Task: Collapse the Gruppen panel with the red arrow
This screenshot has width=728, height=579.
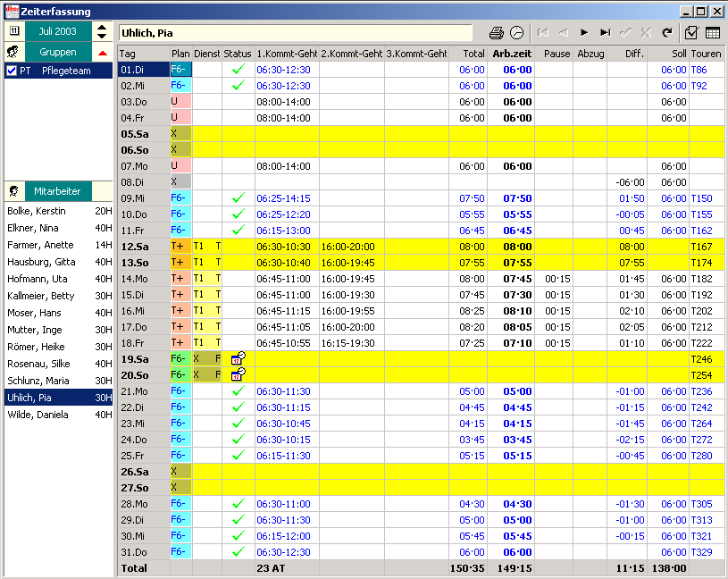Action: (103, 53)
